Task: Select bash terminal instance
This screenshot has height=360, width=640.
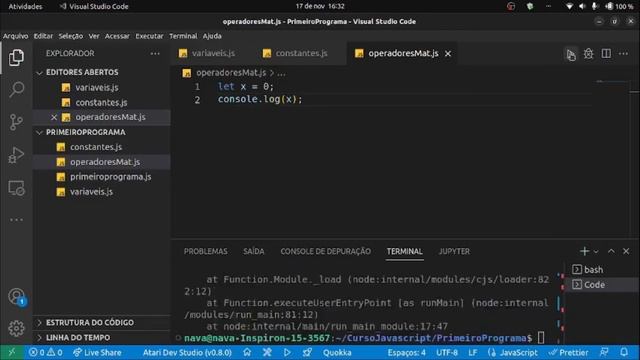Action: 602,269
